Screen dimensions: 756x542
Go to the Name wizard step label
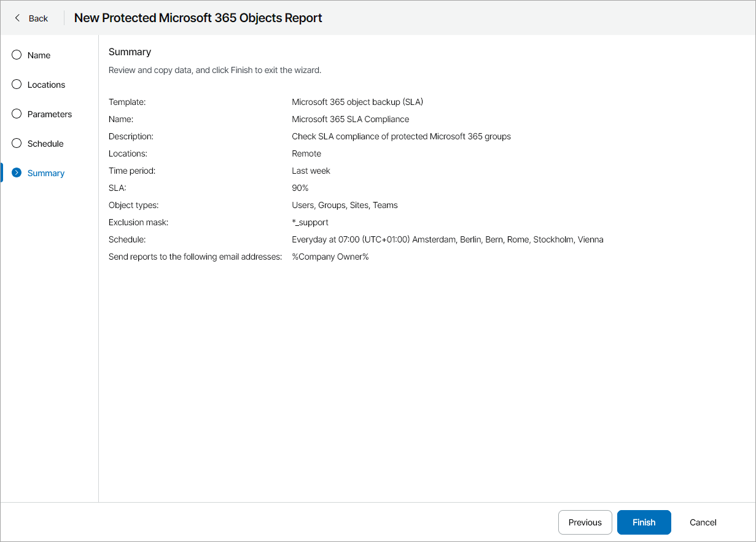coord(39,55)
